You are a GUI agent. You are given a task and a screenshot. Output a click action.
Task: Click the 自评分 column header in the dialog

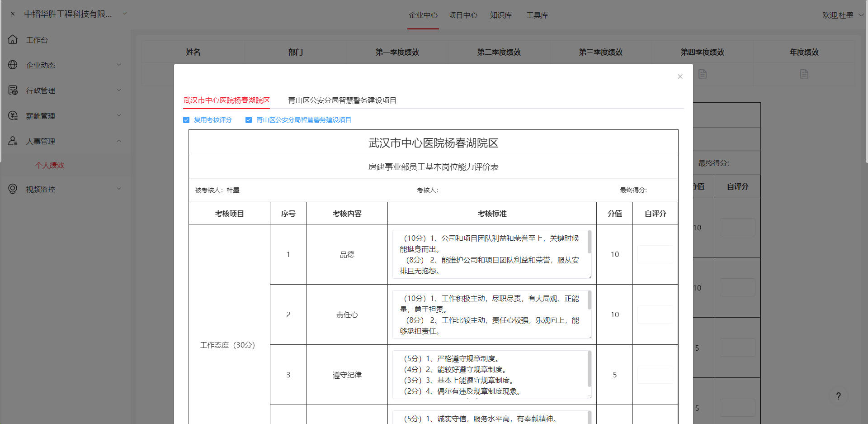coord(655,214)
